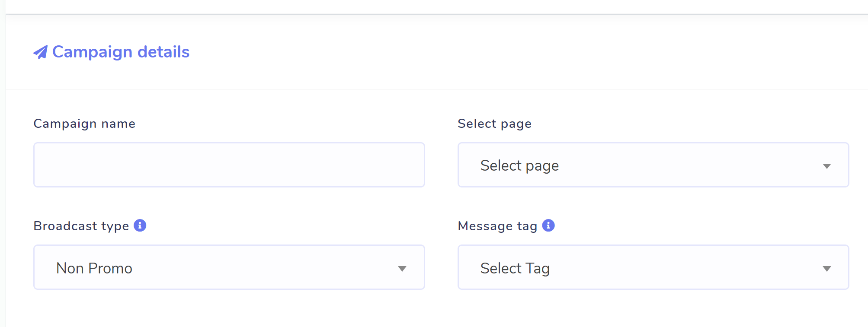Click Broadcast type info icon
This screenshot has width=868, height=327.
click(x=140, y=225)
